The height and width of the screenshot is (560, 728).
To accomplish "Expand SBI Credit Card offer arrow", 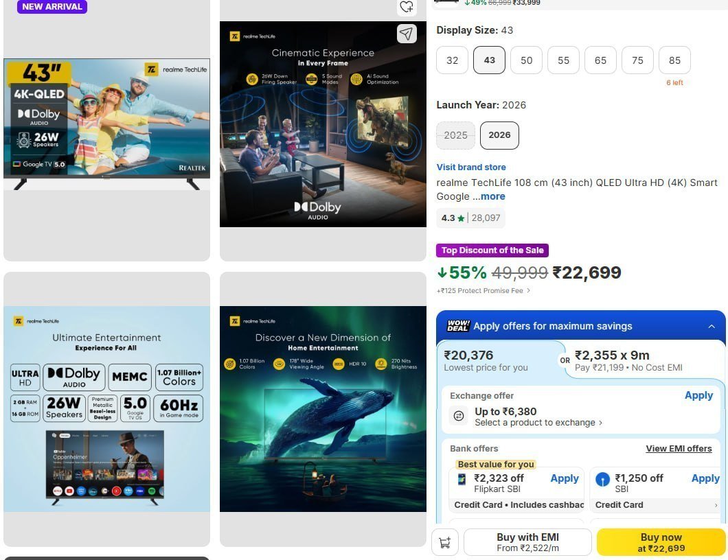I will coord(716,505).
